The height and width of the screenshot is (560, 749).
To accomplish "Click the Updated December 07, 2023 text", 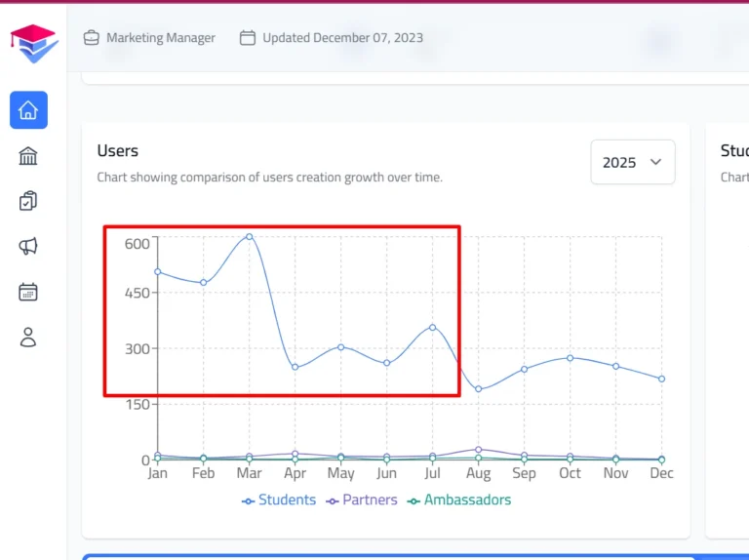I will pyautogui.click(x=342, y=38).
